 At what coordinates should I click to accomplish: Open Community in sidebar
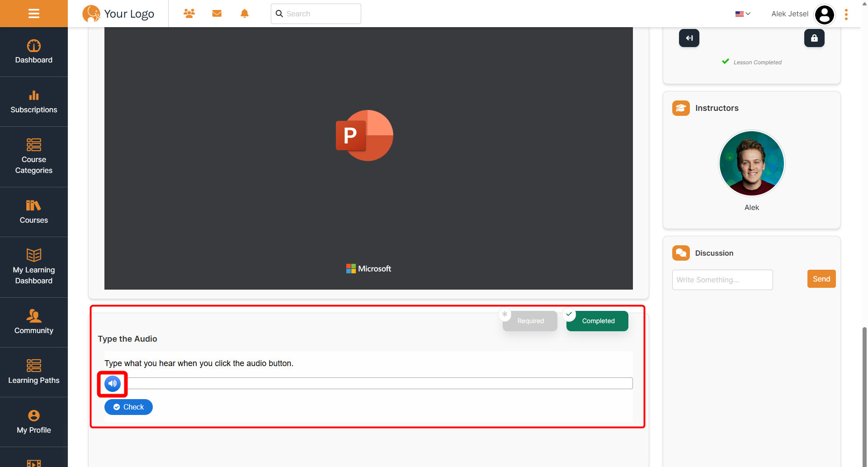(x=34, y=323)
